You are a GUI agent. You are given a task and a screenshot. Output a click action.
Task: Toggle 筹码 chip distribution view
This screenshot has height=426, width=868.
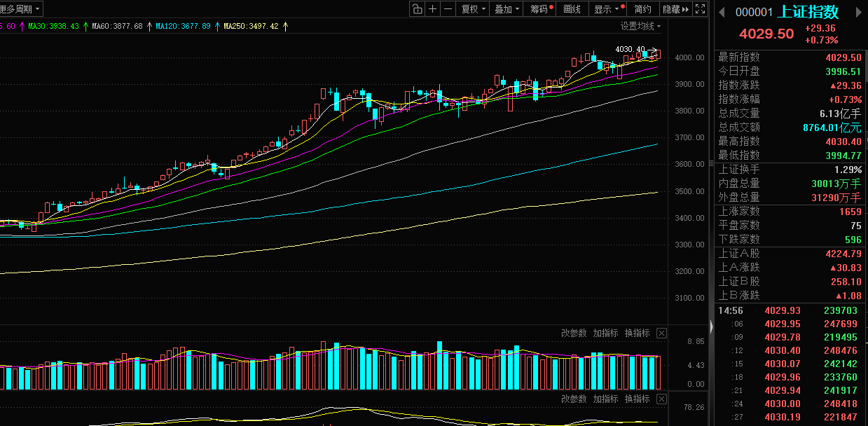coord(540,9)
